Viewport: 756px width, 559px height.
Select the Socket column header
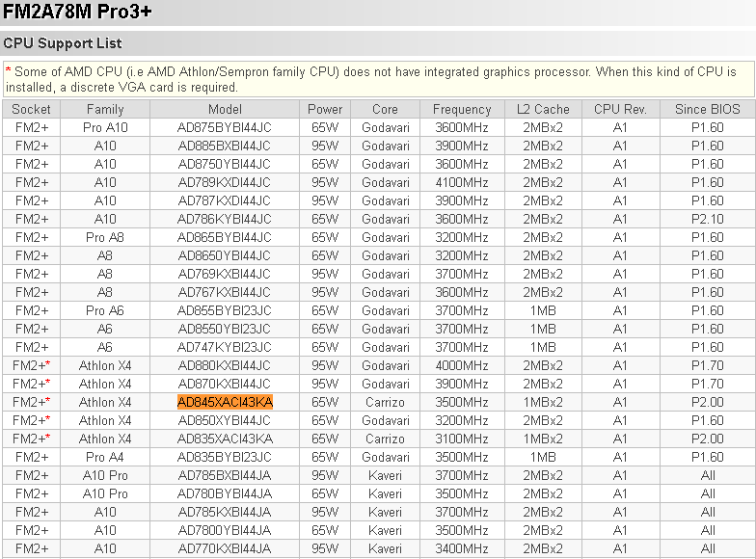pyautogui.click(x=31, y=110)
